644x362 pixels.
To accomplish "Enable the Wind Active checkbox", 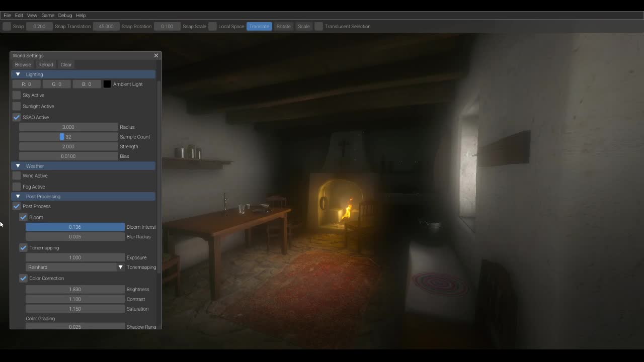I will click(17, 176).
